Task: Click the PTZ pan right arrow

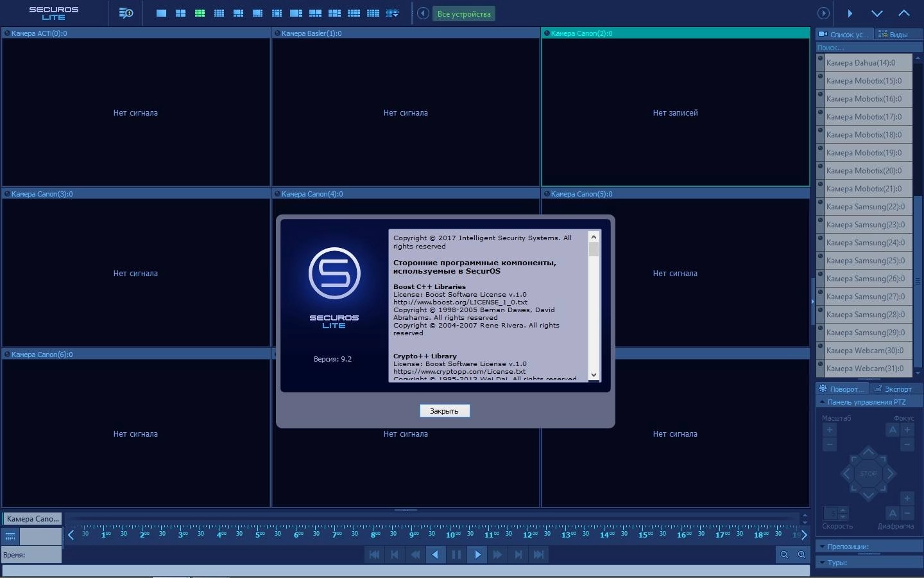Action: coord(890,474)
